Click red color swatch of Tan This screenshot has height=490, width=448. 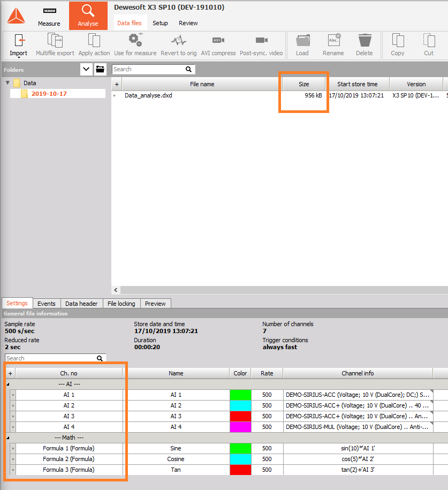pos(240,470)
